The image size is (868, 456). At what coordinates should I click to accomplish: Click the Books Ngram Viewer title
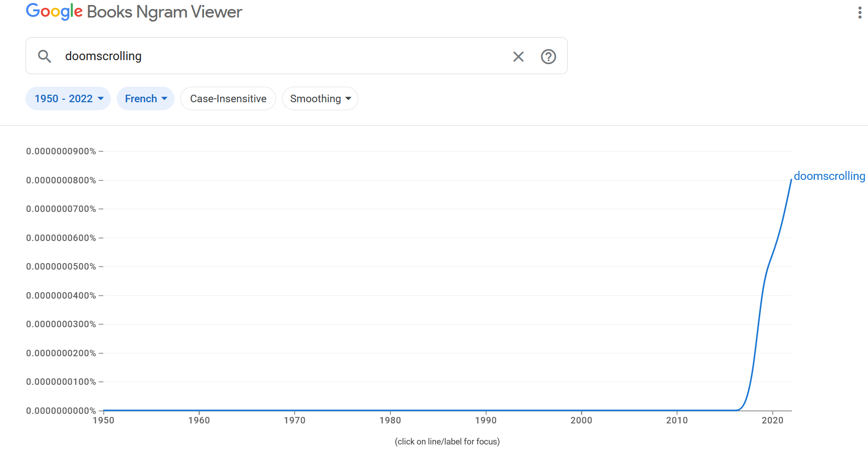tap(164, 12)
